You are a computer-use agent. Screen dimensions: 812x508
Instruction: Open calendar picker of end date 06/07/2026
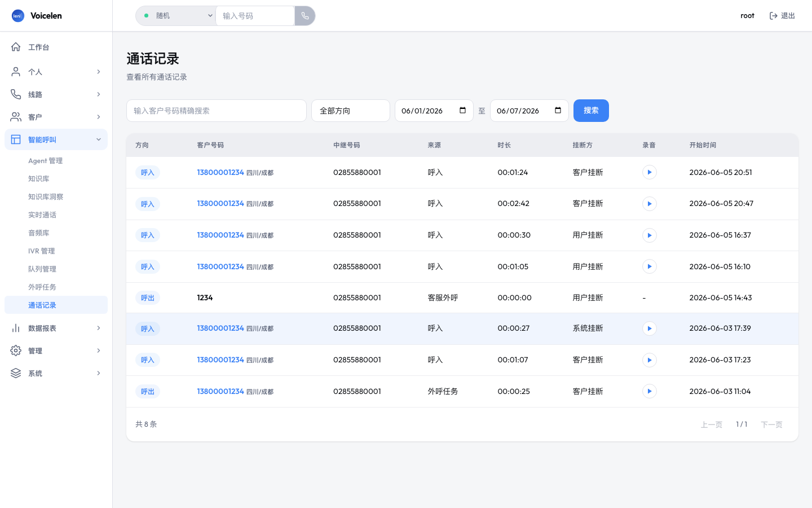[x=558, y=111]
